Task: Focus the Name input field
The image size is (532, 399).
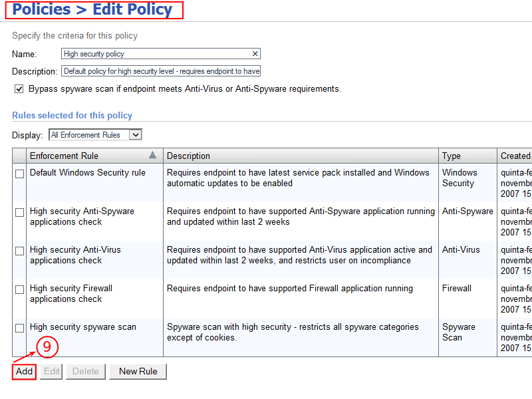Action: tap(161, 54)
